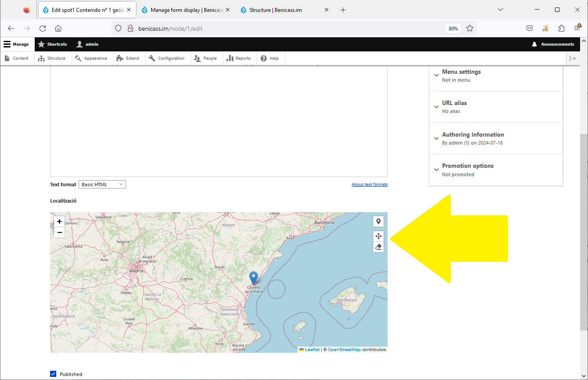The image size is (588, 380).
Task: Expand the Promotion options section
Action: click(x=496, y=170)
